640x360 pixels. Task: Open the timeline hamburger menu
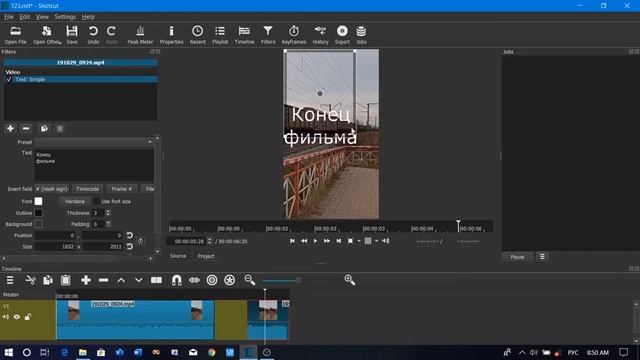(10, 280)
